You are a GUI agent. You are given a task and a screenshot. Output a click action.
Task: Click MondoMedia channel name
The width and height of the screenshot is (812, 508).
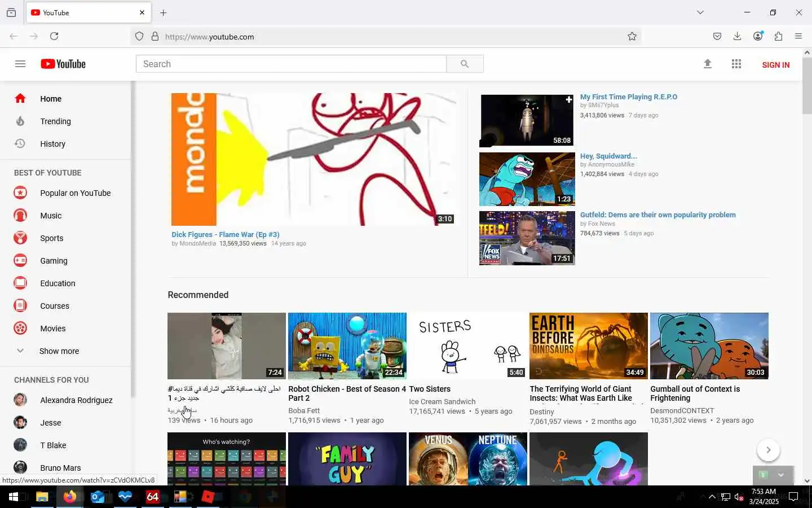(x=198, y=244)
